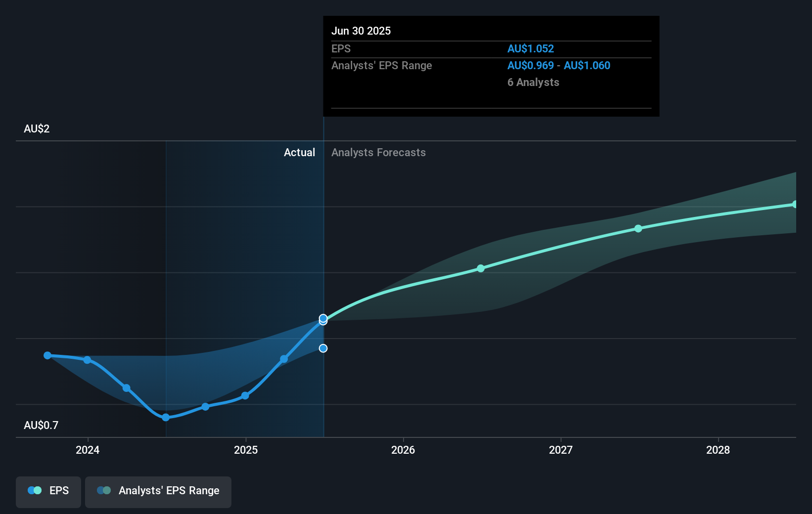812x514 pixels.
Task: Toggle the EPS legend series
Action: 48,491
